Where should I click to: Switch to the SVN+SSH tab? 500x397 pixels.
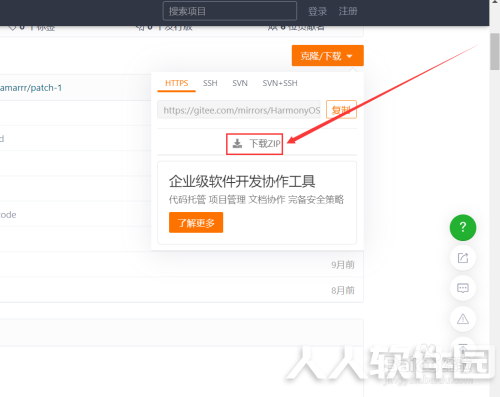280,83
